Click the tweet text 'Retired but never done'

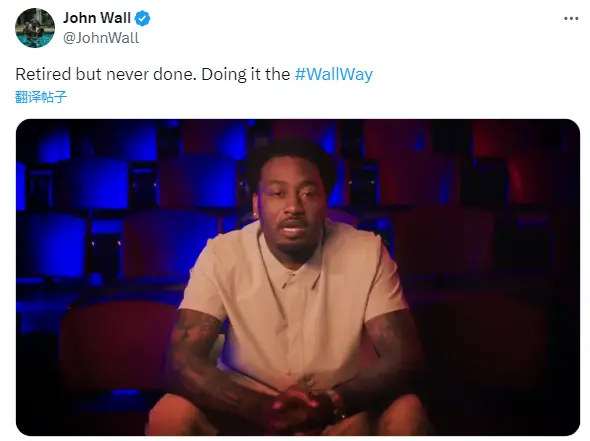tap(106, 74)
